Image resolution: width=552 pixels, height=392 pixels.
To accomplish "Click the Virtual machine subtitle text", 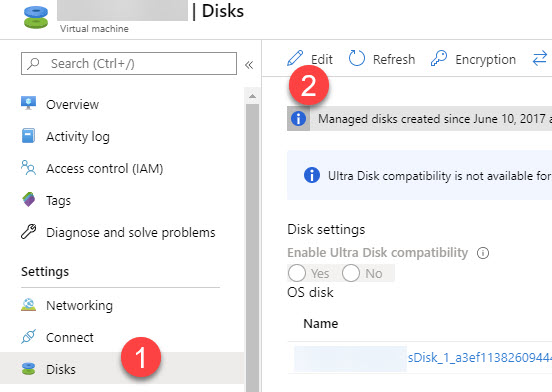I will click(94, 29).
